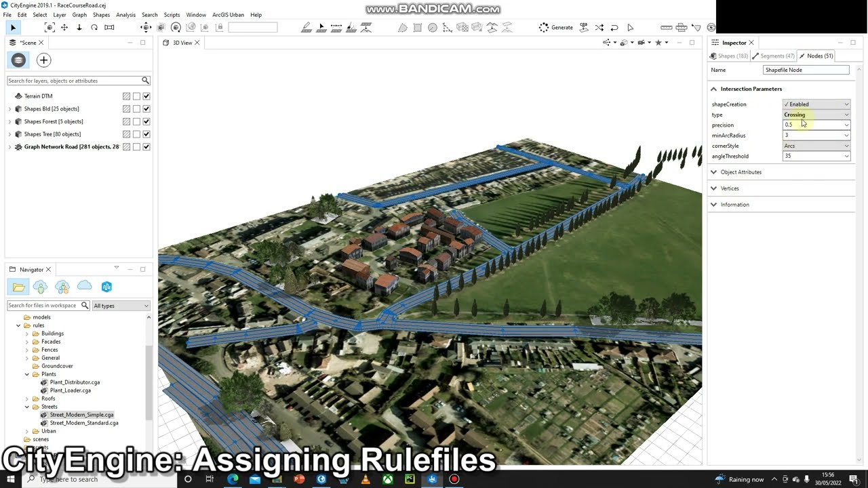The height and width of the screenshot is (488, 868).
Task: Toggle visibility checkbox for Shapes Forest layer
Action: 146,121
